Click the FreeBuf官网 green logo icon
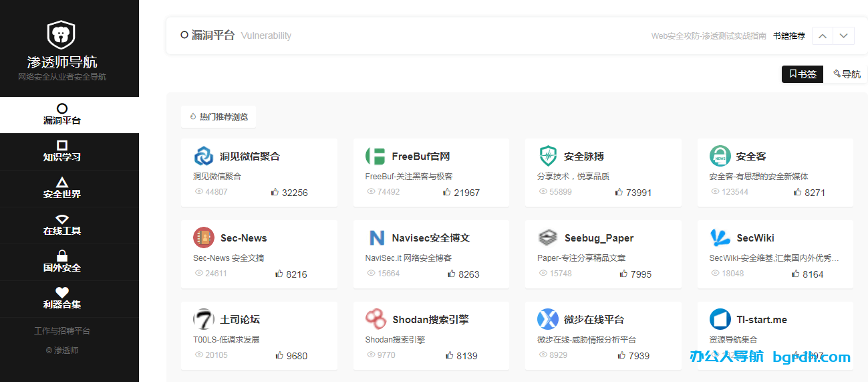 click(376, 156)
